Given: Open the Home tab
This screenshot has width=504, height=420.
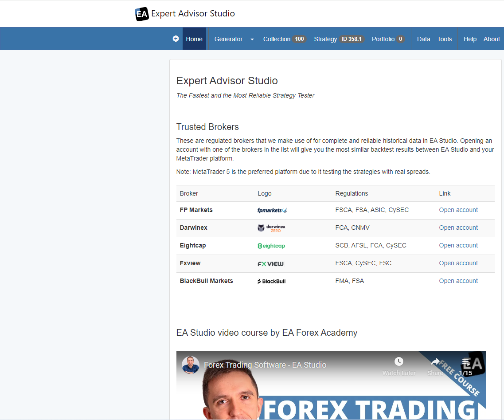Looking at the screenshot, I should point(194,39).
